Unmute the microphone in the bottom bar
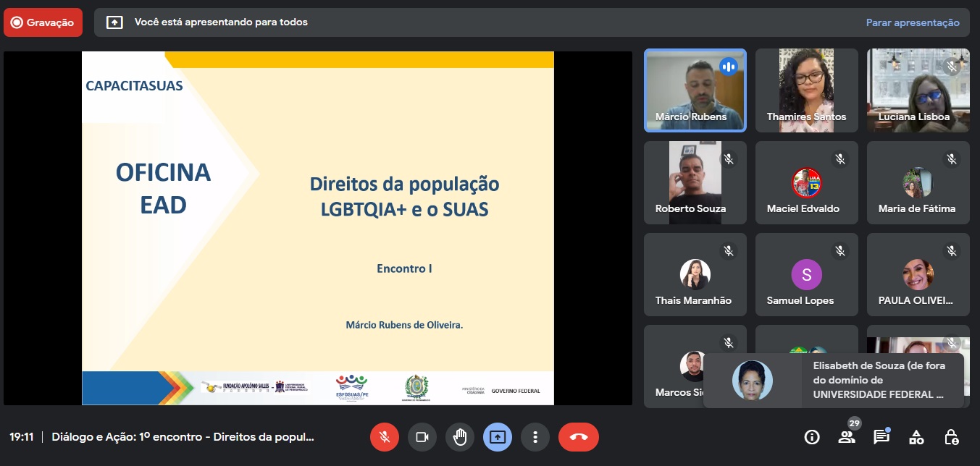The width and height of the screenshot is (980, 466). coord(385,437)
